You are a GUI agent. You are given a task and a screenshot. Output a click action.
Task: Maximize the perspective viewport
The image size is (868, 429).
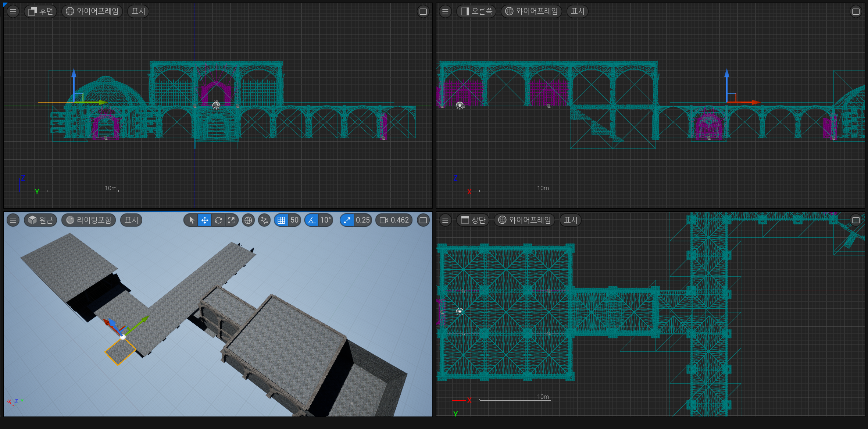[x=423, y=220]
